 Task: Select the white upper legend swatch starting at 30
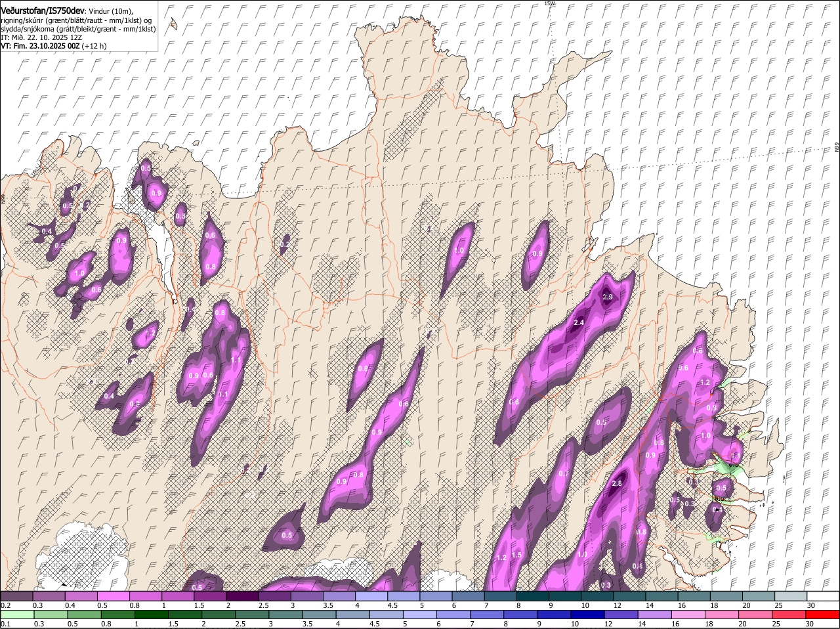(822, 596)
